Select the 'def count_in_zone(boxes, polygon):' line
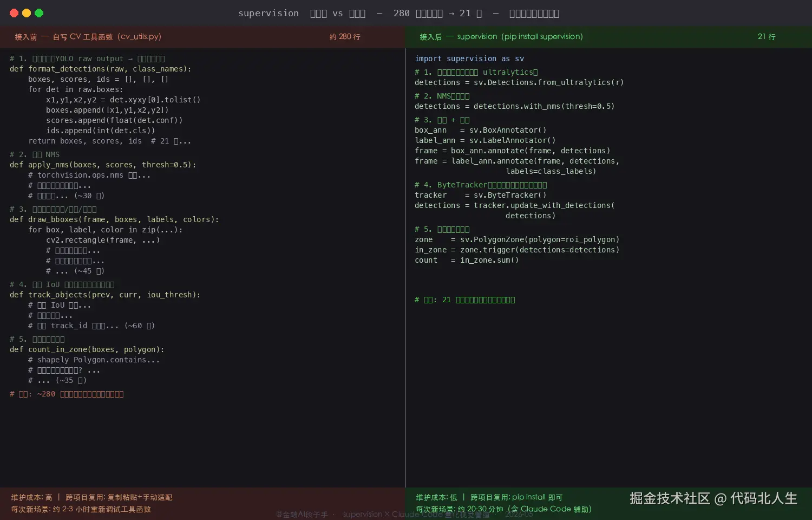The width and height of the screenshot is (812, 520). (87, 349)
